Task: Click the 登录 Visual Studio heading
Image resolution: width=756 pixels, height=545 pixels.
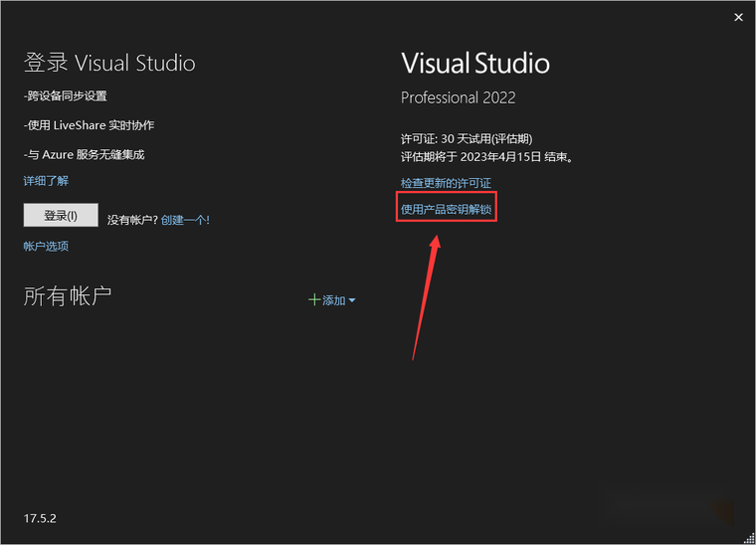Action: [x=110, y=63]
